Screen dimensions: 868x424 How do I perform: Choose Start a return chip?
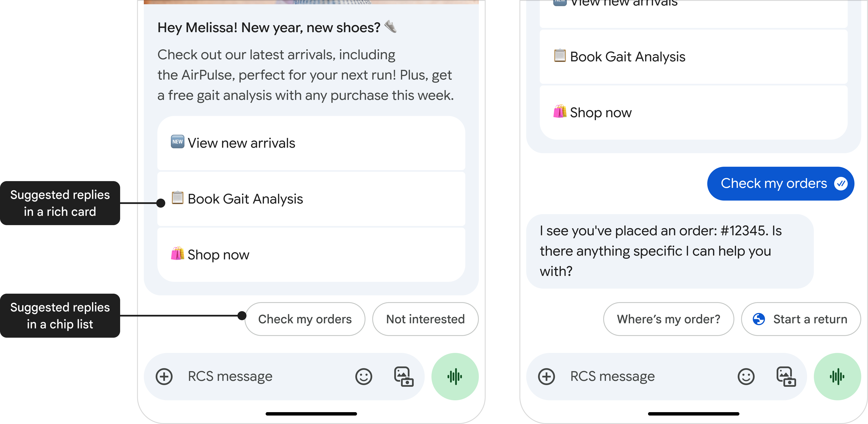(801, 319)
